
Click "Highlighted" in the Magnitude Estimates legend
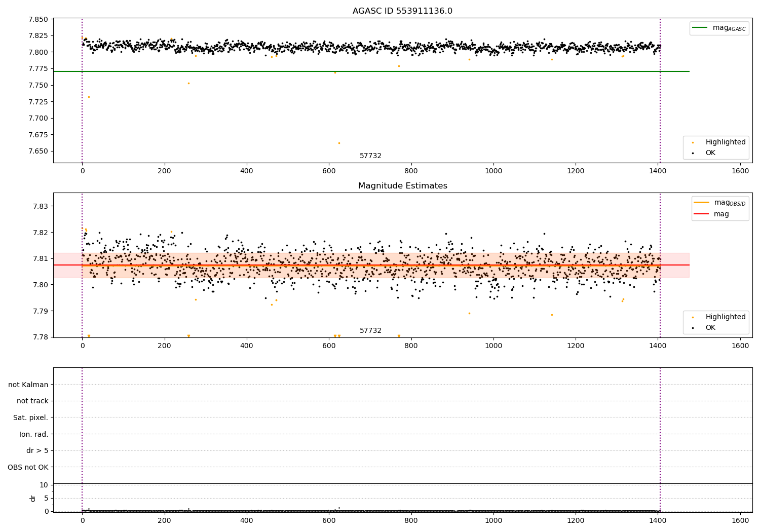click(726, 317)
